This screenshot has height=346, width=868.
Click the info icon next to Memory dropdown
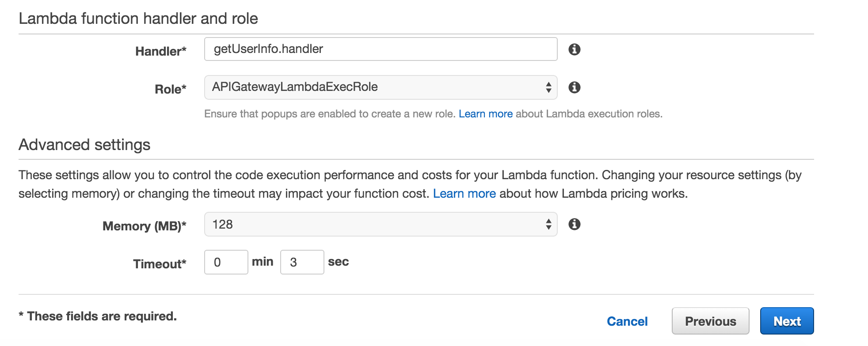(574, 224)
